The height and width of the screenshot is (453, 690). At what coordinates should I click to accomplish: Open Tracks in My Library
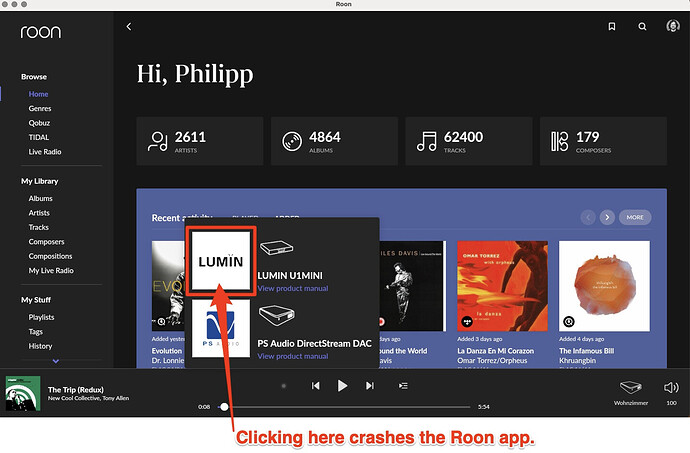click(39, 228)
